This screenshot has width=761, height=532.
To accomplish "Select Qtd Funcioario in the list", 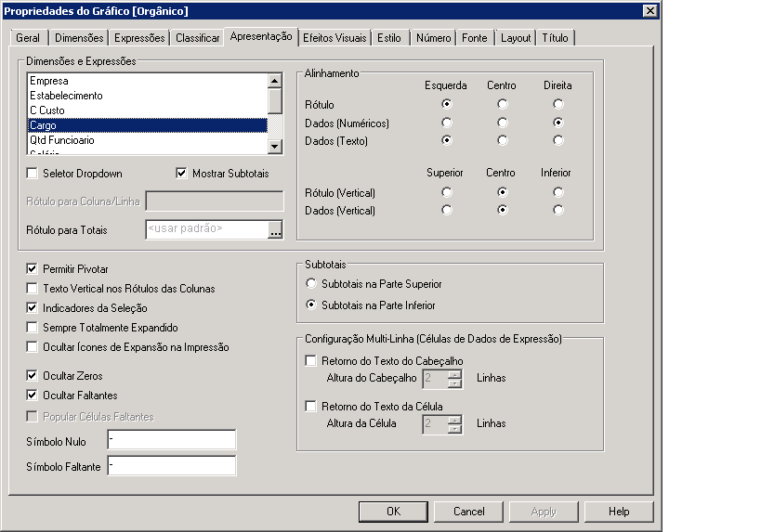I will (148, 140).
